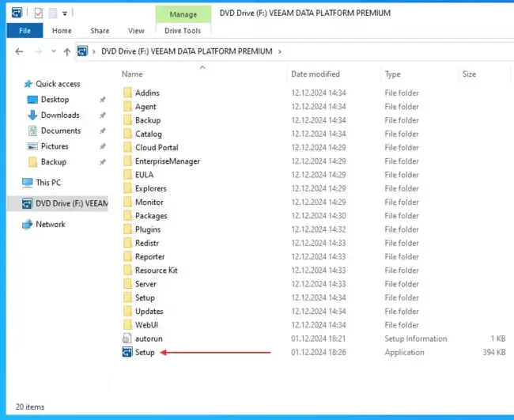Screen dimensions: 514x420
Task: Select the Backup folder icon in file list
Action: click(127, 120)
